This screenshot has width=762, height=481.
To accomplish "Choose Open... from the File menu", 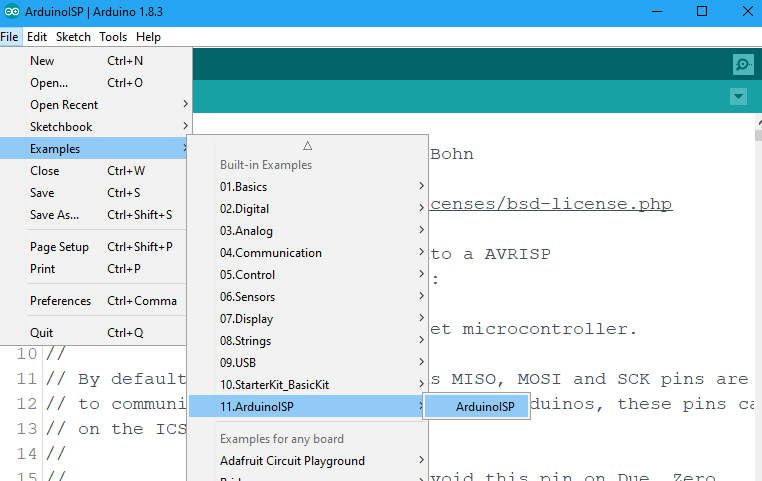I will coord(93,83).
